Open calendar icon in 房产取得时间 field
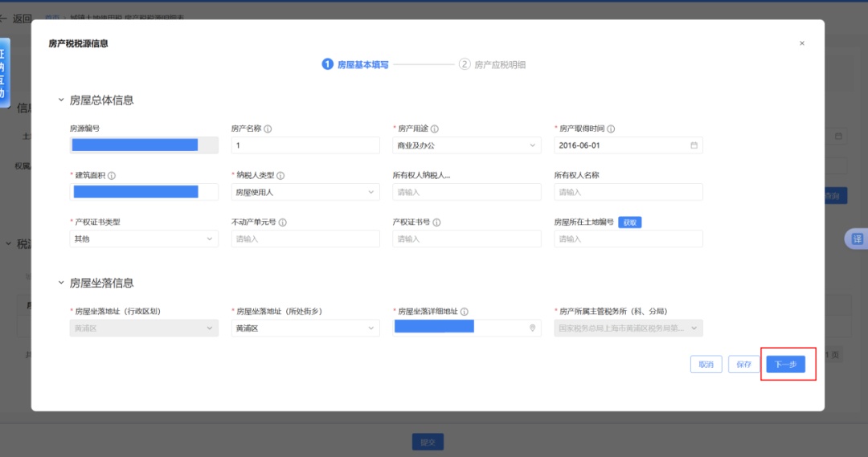Screen dimensions: 868x457 click(x=694, y=145)
